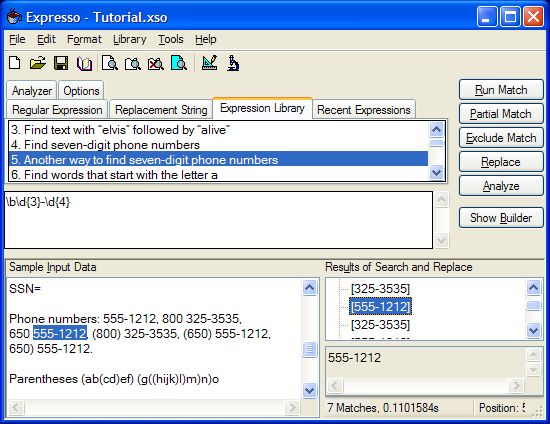
Task: Click the expression library scrollbar thumb
Action: coord(436,143)
